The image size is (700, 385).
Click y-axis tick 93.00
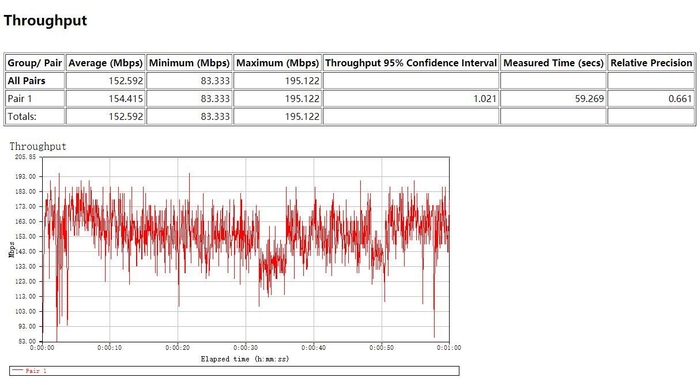[27, 326]
